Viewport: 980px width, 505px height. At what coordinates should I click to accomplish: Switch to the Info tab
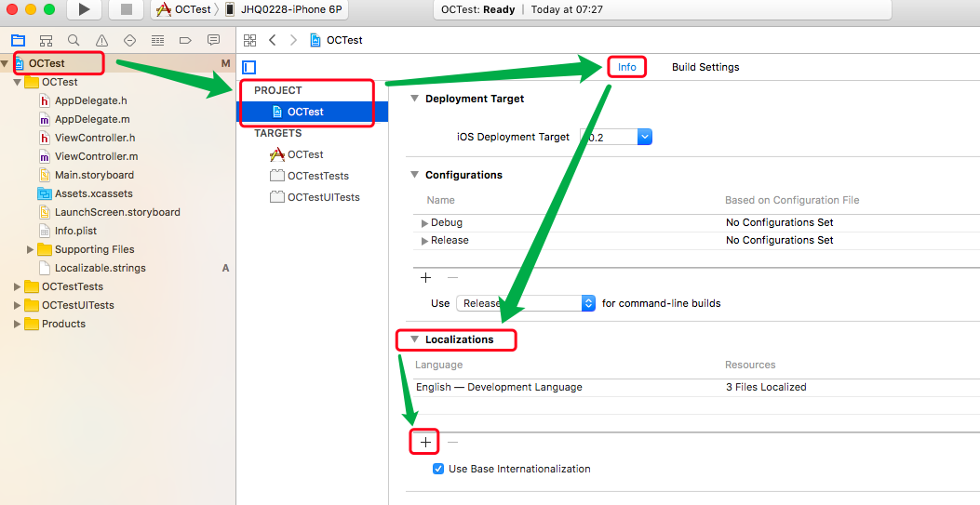click(627, 67)
